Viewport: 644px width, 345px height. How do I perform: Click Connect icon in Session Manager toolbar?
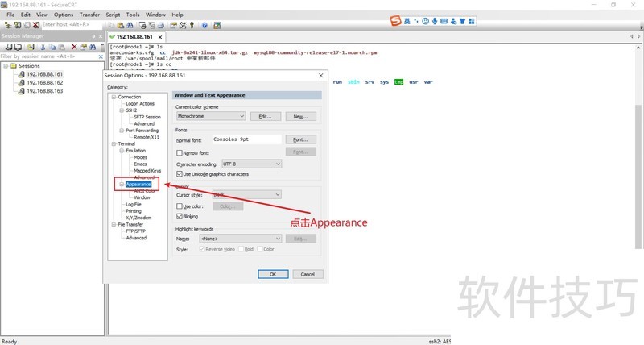pyautogui.click(x=9, y=47)
